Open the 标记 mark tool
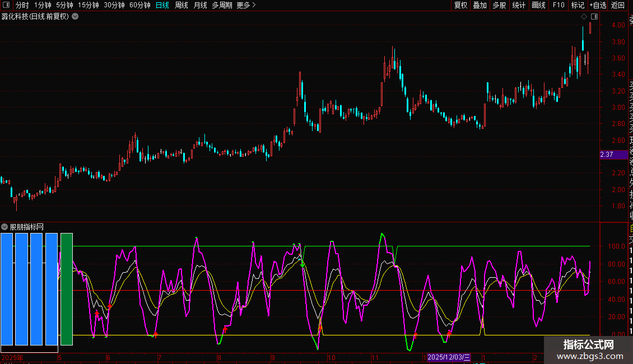 (578, 5)
